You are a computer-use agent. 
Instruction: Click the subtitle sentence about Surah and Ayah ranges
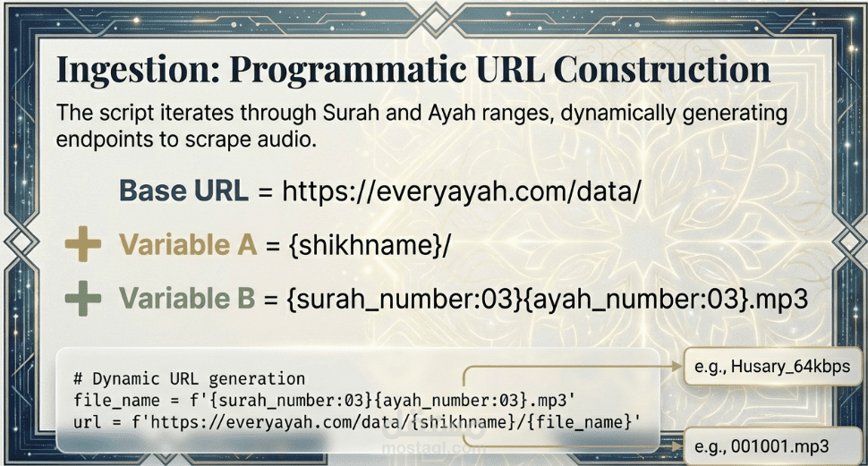coord(421,125)
